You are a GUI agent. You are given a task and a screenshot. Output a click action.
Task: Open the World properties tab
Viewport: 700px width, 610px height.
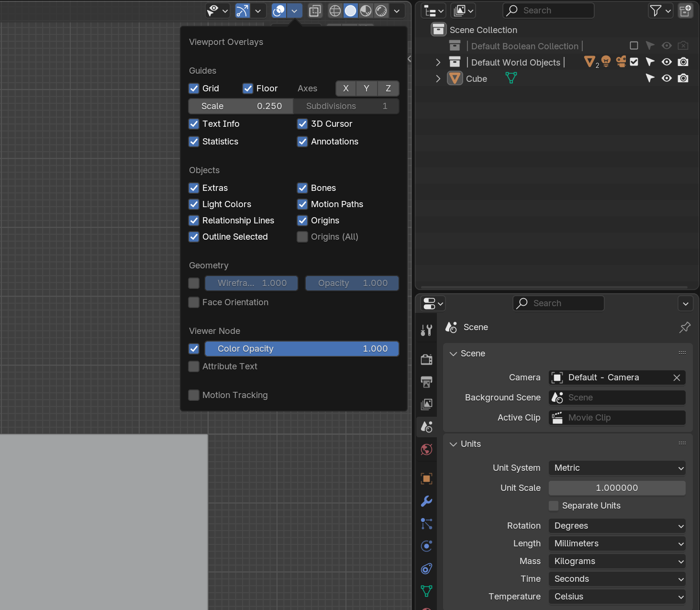click(426, 449)
